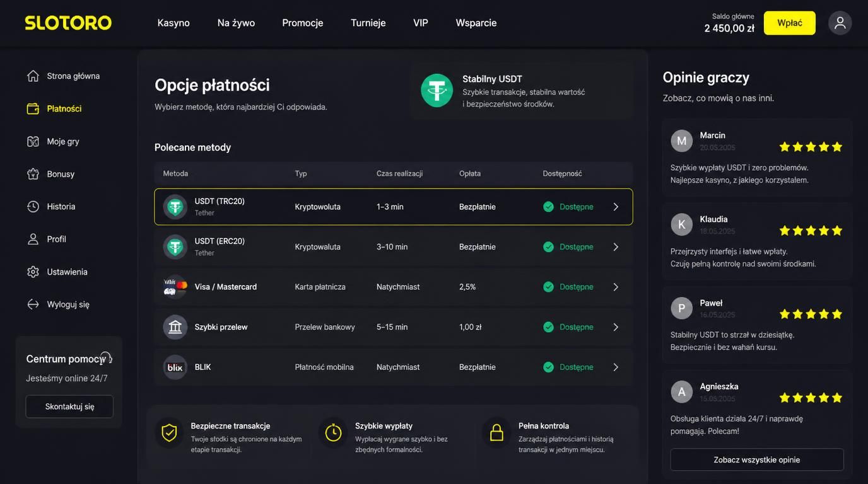
Task: Open the Wsparcie menu item
Action: (476, 23)
